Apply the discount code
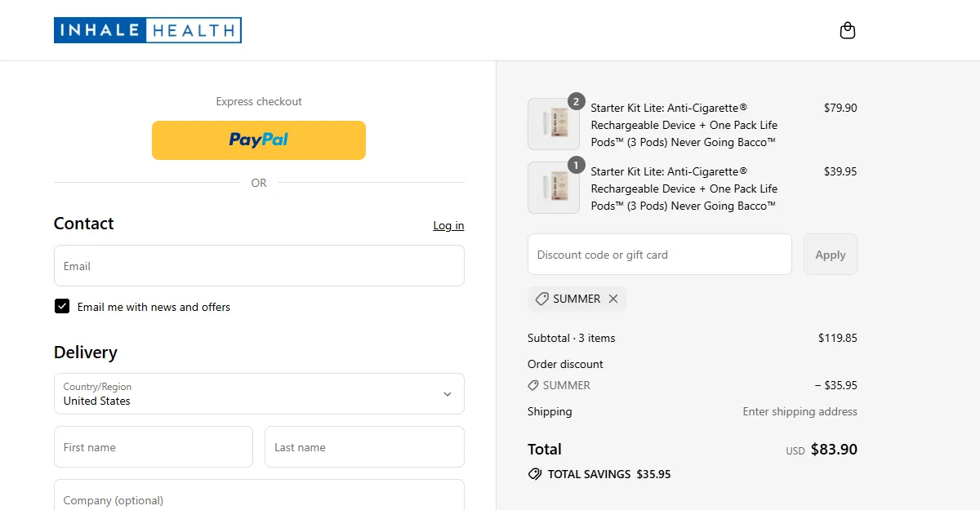 click(x=831, y=255)
